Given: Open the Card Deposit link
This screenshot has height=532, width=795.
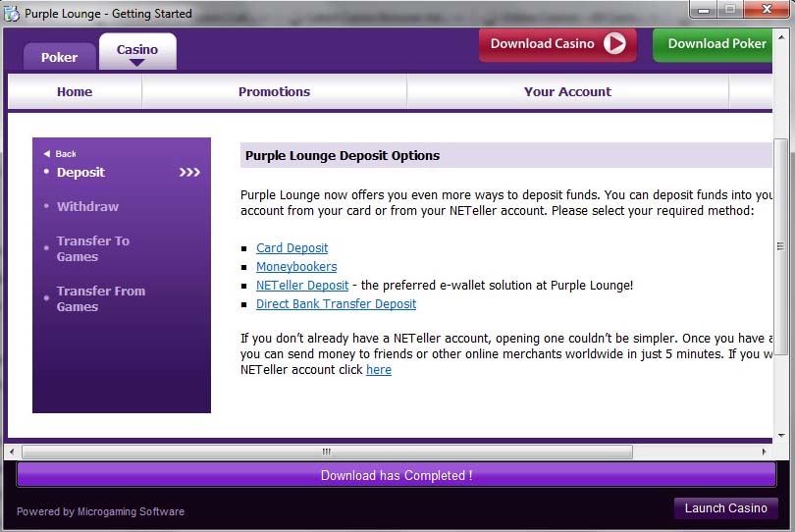Looking at the screenshot, I should click(x=292, y=248).
